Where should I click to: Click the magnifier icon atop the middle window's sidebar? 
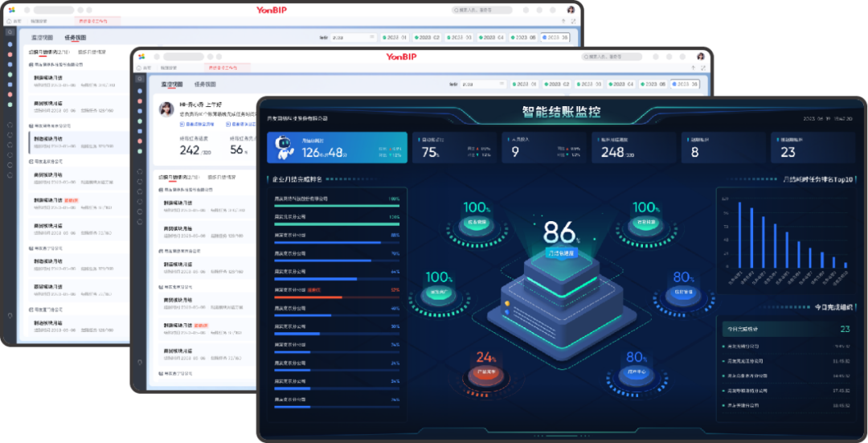140,79
